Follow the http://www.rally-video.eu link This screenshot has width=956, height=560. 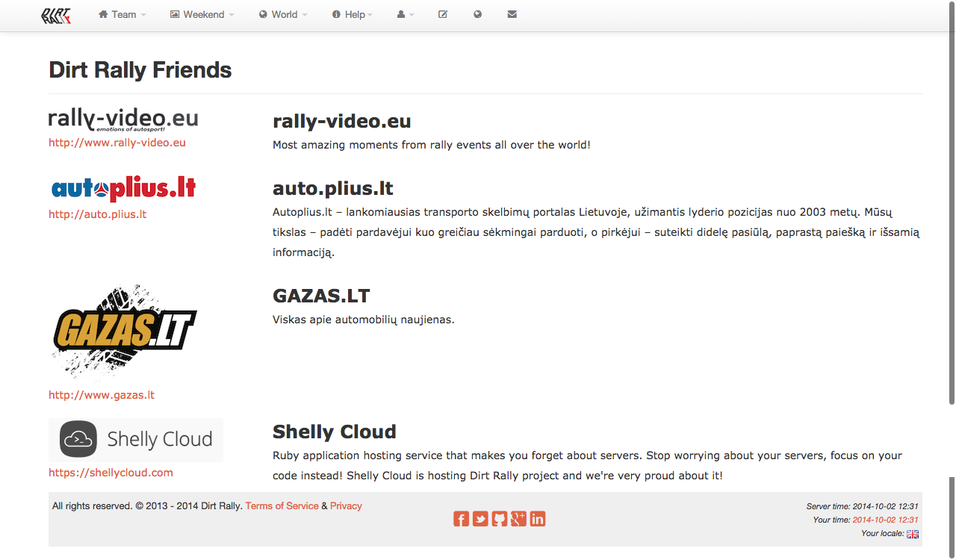pyautogui.click(x=117, y=143)
